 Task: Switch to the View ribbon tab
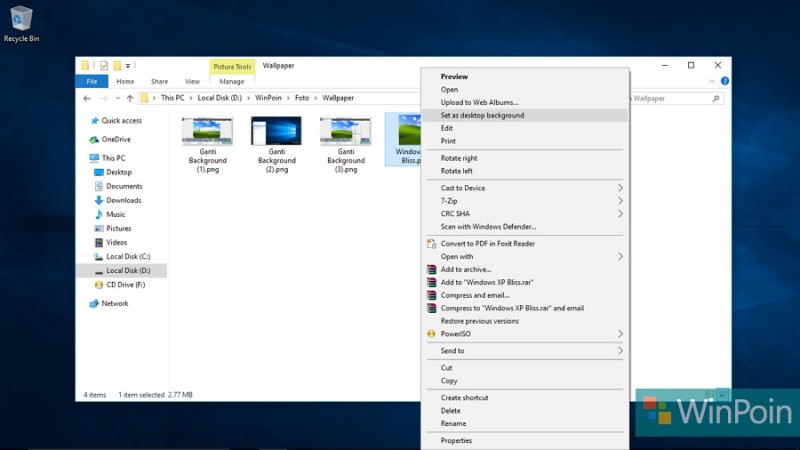(192, 82)
